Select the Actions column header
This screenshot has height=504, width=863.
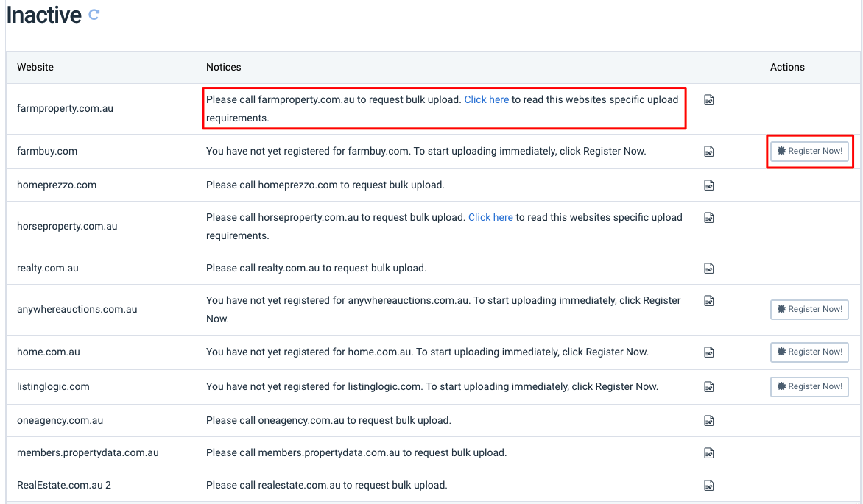coord(787,67)
